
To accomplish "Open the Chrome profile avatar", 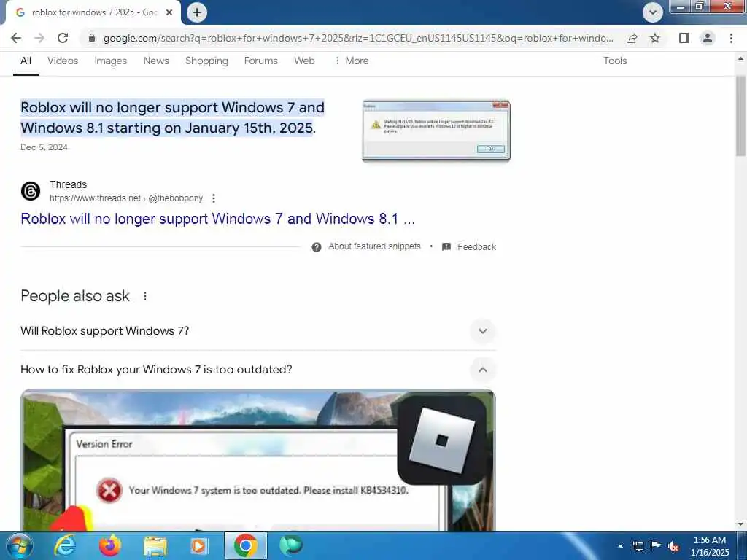I will [708, 38].
